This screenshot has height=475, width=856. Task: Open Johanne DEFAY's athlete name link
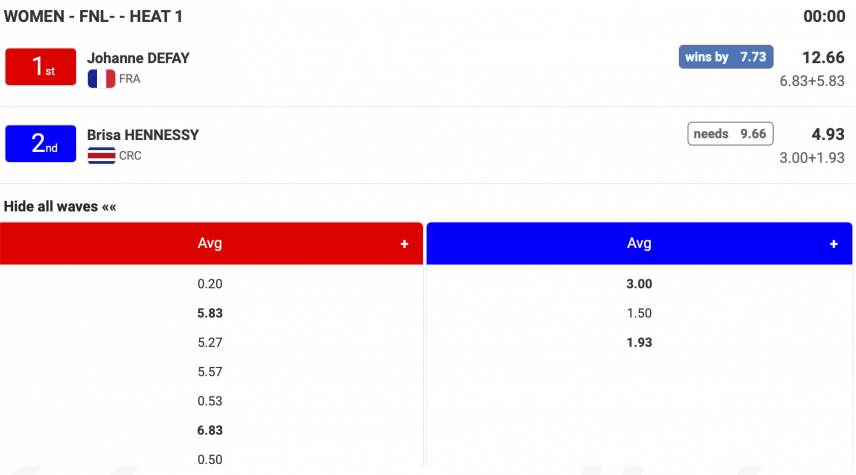[138, 58]
